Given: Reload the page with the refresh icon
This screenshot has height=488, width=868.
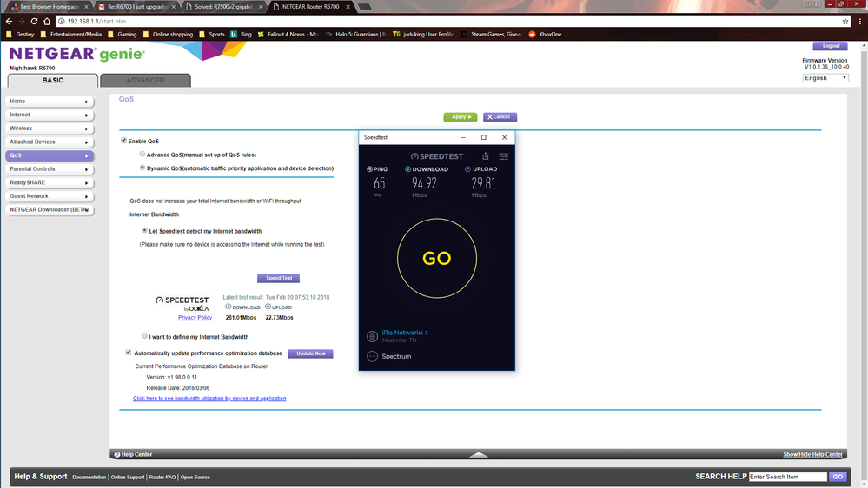Looking at the screenshot, I should click(x=35, y=21).
